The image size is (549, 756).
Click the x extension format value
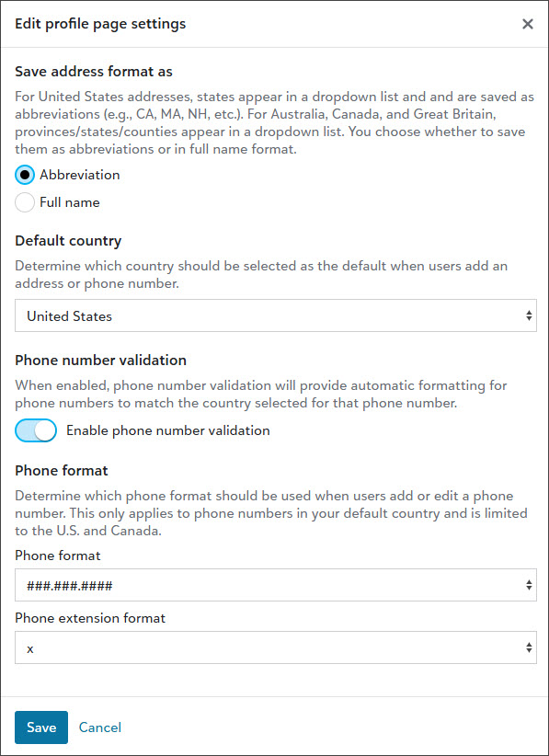[x=32, y=647]
